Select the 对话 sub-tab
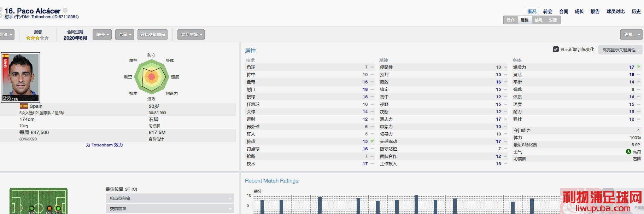This screenshot has height=214, width=644. coord(553,20)
